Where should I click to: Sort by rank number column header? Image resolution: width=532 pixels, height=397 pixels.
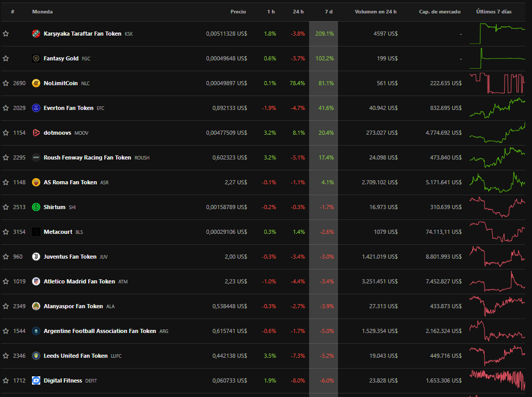(x=12, y=11)
